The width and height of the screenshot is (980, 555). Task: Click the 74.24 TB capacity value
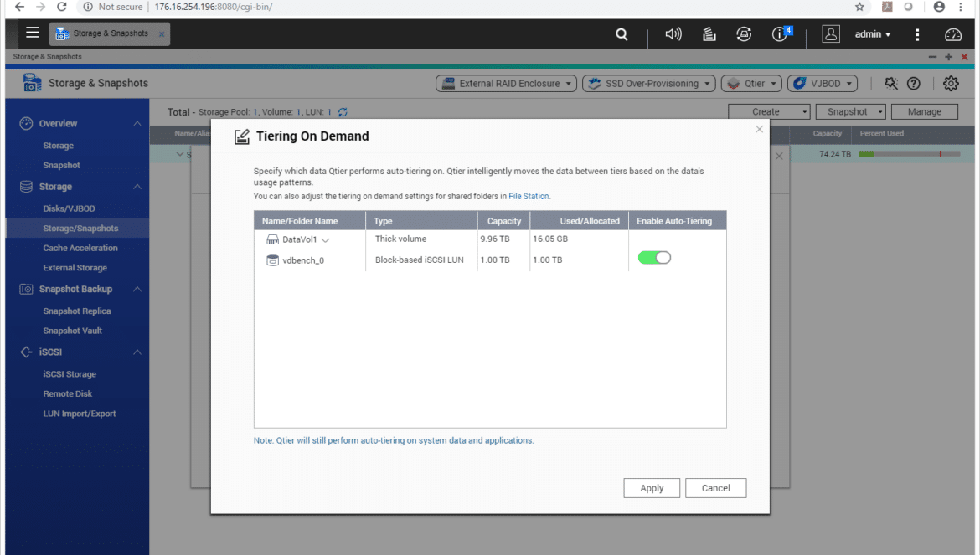(x=835, y=154)
